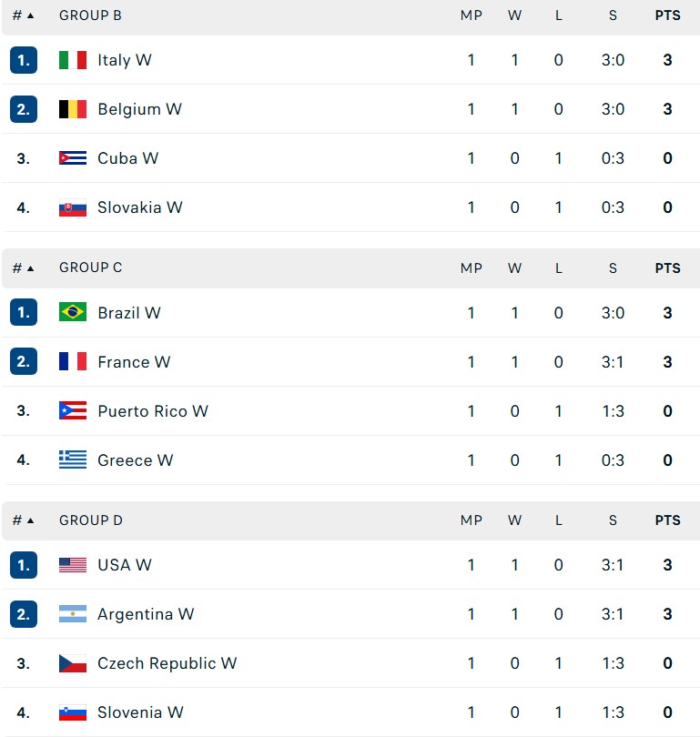Click the MP column header in Group C
This screenshot has height=737, width=700.
point(471,268)
